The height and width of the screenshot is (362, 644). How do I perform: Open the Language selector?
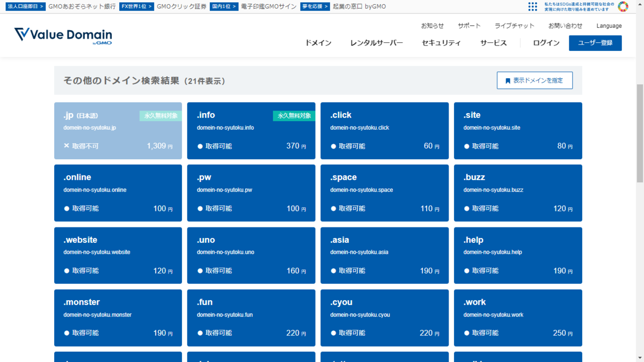point(609,25)
